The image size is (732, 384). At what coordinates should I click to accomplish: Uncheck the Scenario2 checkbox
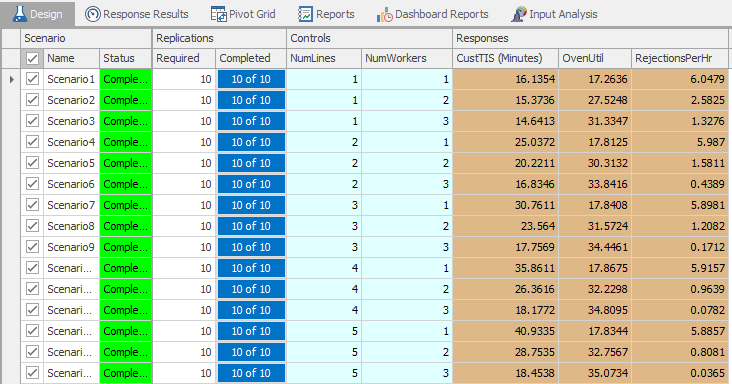[x=32, y=100]
